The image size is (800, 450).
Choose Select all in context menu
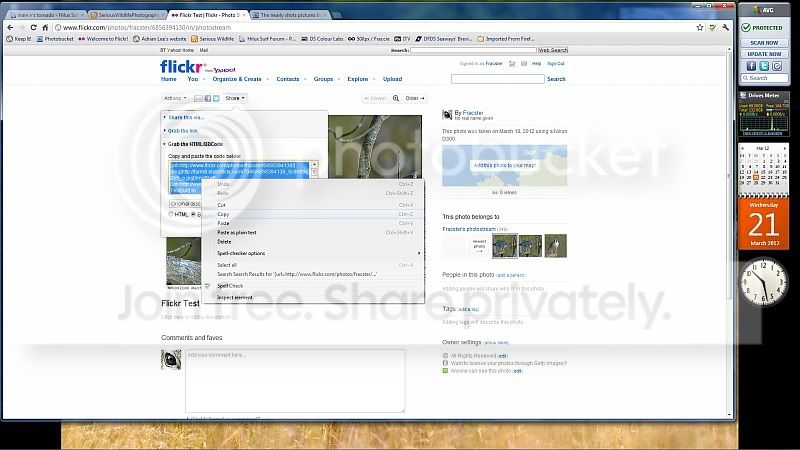[313, 265]
